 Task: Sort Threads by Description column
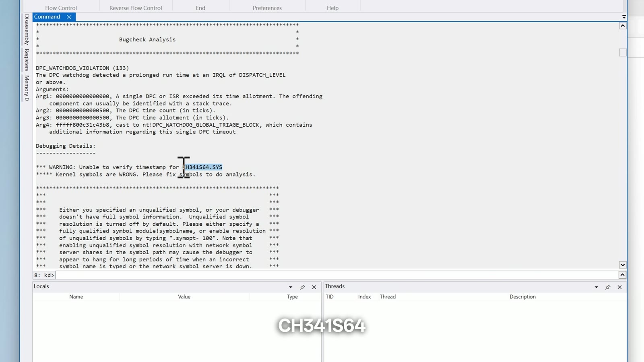[523, 297]
